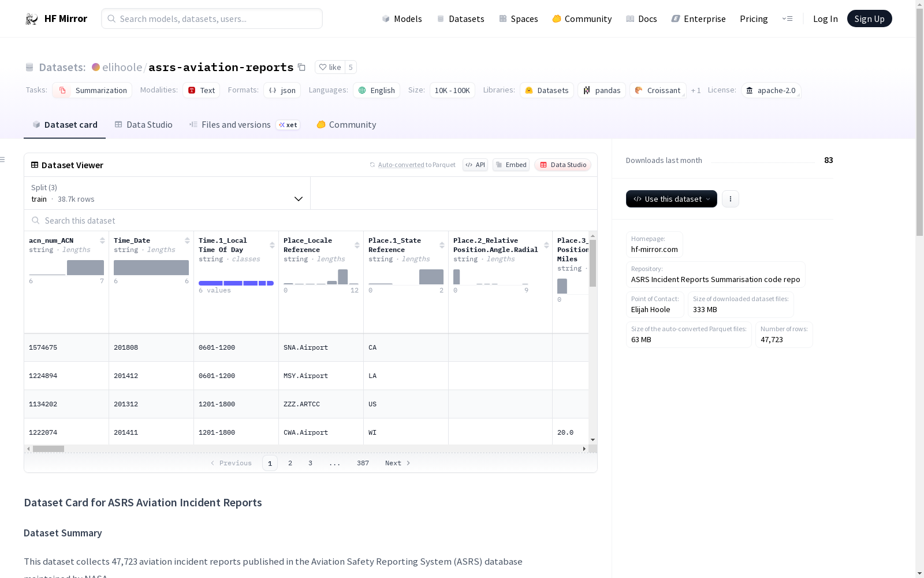The width and height of the screenshot is (924, 578).
Task: Open the hf-mirror.com homepage link
Action: [654, 249]
